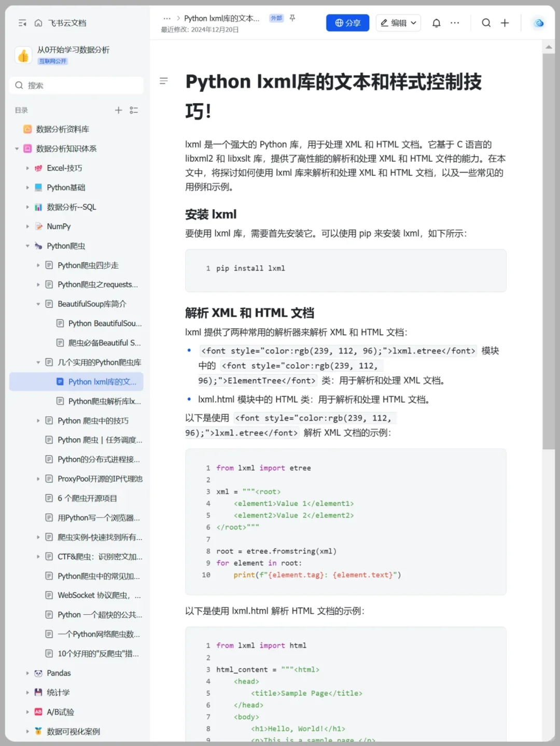Screen dimensions: 560x746
Task: Open the more options ellipsis icon in top bar
Action: pyautogui.click(x=455, y=23)
